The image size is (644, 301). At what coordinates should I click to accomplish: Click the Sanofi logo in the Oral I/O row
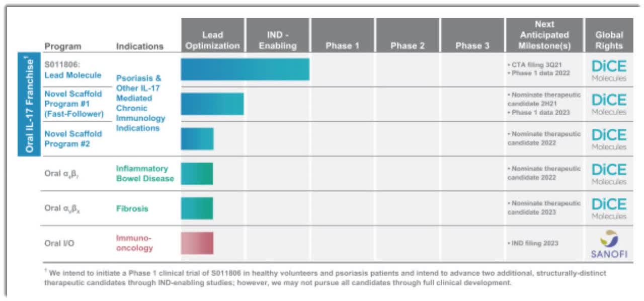tap(609, 244)
